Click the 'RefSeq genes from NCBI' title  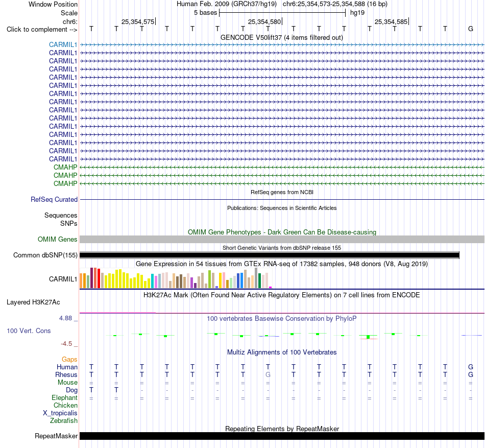(282, 192)
